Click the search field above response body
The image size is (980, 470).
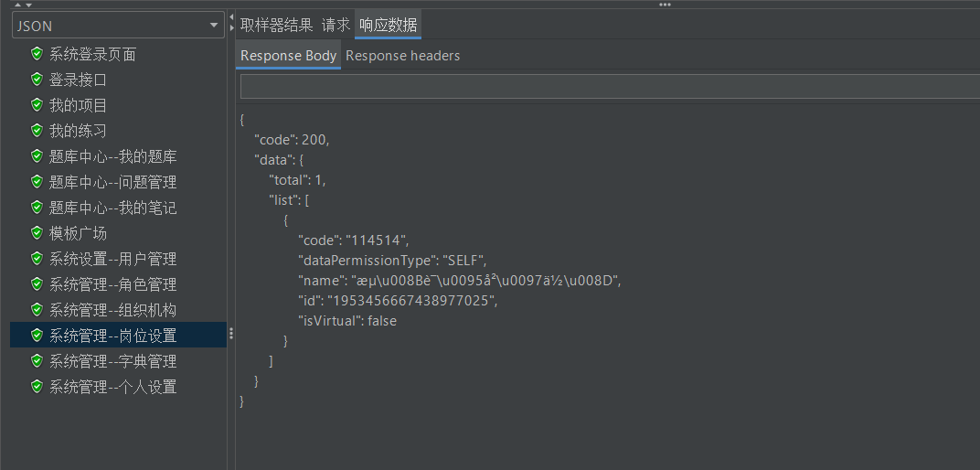pyautogui.click(x=610, y=87)
